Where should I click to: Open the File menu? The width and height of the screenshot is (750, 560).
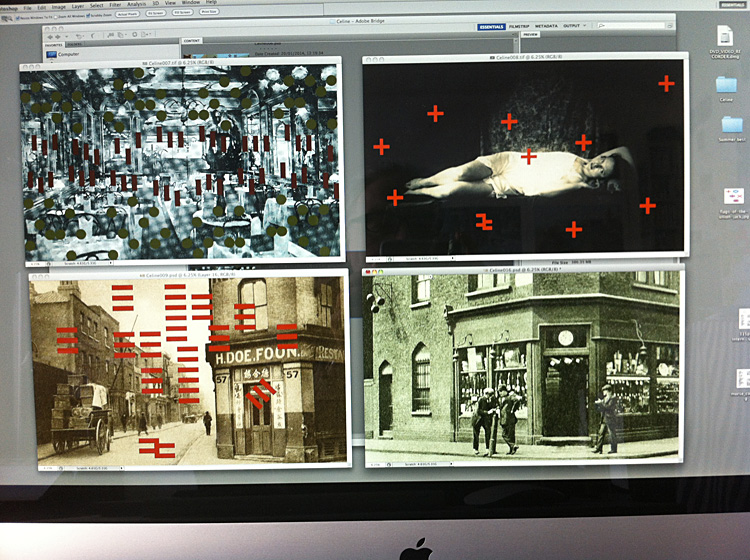28,8
